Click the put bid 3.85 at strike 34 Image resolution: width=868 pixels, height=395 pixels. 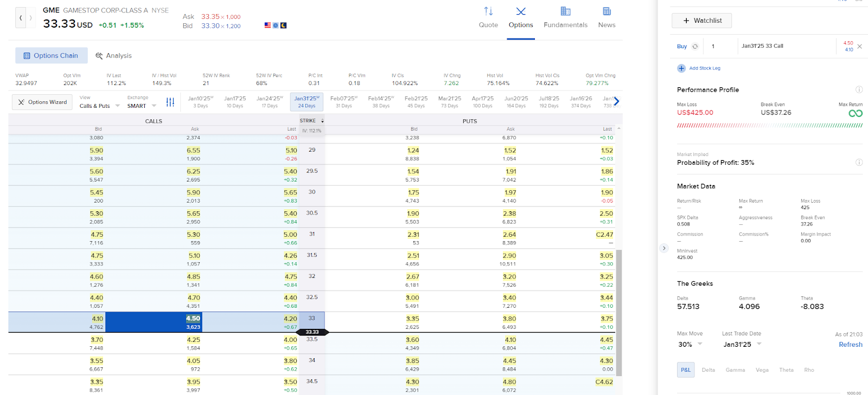pyautogui.click(x=412, y=361)
